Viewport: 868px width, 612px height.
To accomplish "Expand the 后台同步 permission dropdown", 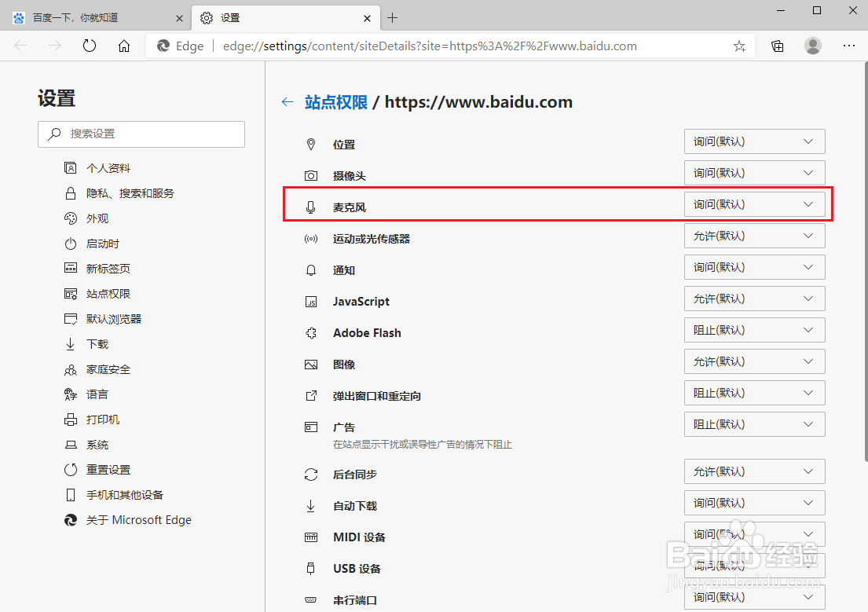I will (755, 471).
